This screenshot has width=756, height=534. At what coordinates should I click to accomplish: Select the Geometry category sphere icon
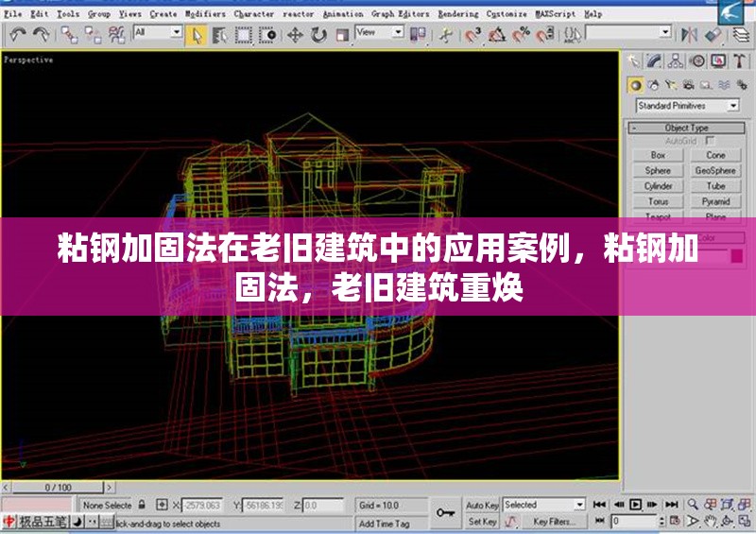(x=635, y=85)
